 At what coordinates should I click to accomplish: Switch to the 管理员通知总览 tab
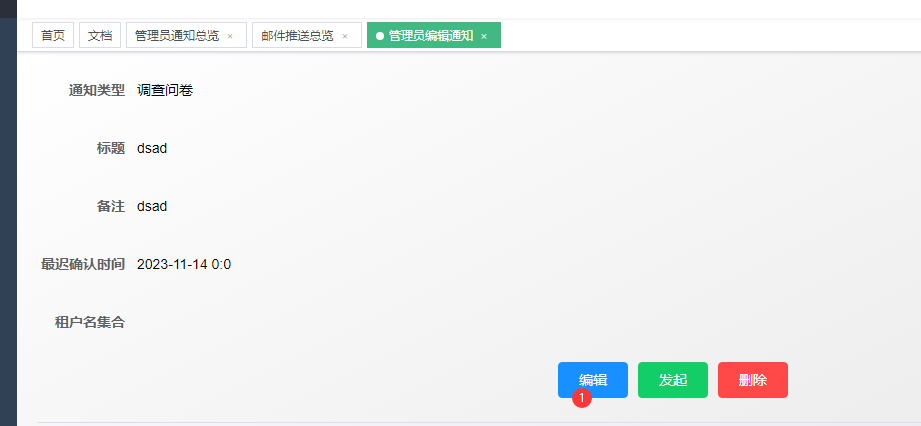(176, 35)
